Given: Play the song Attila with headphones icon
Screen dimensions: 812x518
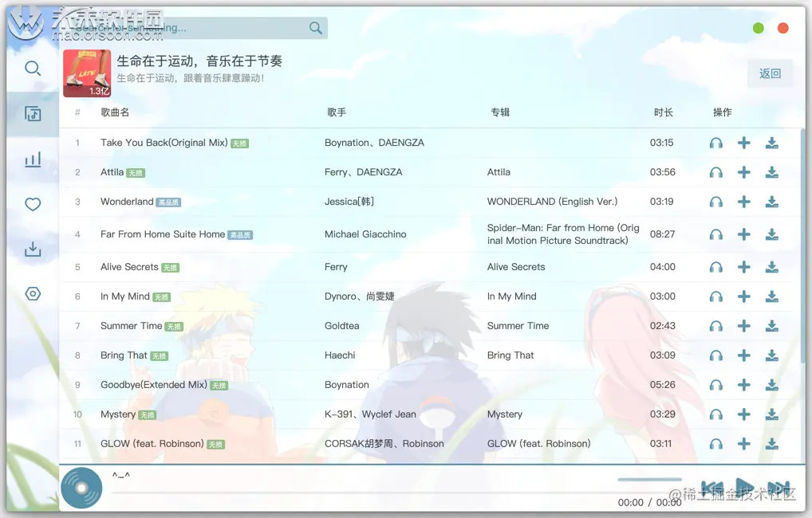Looking at the screenshot, I should coord(715,172).
